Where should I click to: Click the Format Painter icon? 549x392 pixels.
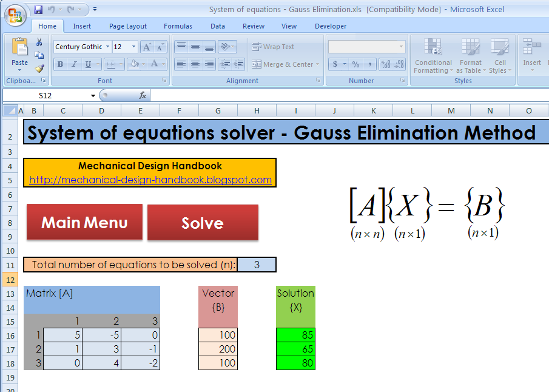pos(39,68)
